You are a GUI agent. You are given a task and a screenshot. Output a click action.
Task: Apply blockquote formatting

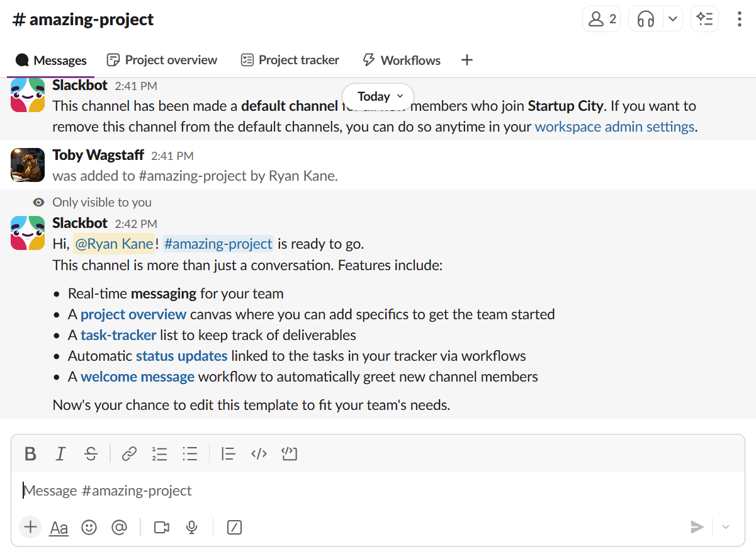click(228, 453)
